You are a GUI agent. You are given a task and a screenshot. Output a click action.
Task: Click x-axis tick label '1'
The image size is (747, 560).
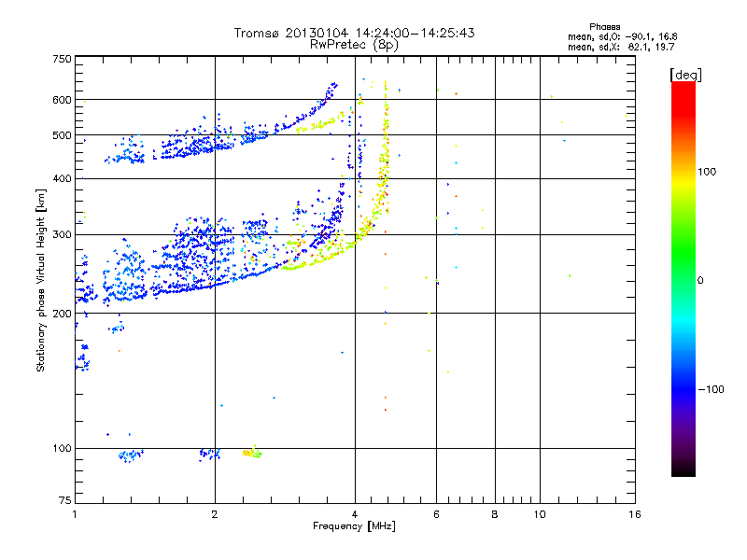tap(75, 514)
